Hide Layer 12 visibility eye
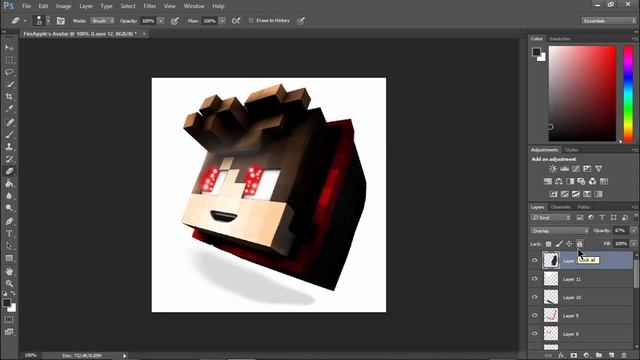640x360 pixels. point(535,260)
